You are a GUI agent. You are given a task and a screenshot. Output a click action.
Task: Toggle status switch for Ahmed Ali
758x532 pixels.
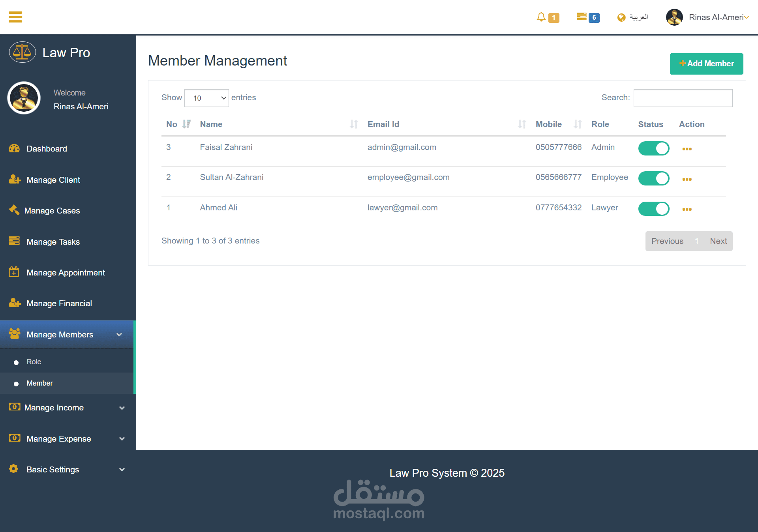click(653, 208)
